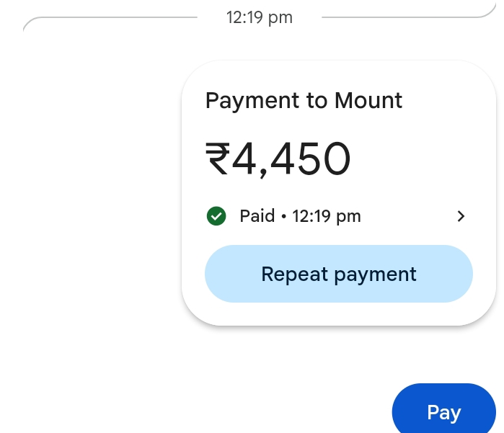The height and width of the screenshot is (433, 504).
Task: Click the word Payment in the card heading
Action: (252, 101)
